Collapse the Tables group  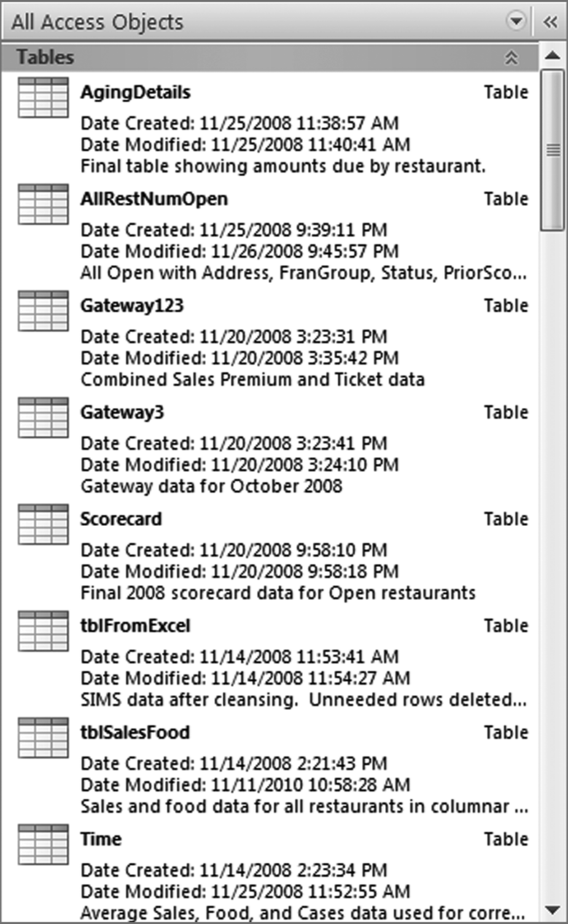coord(511,58)
